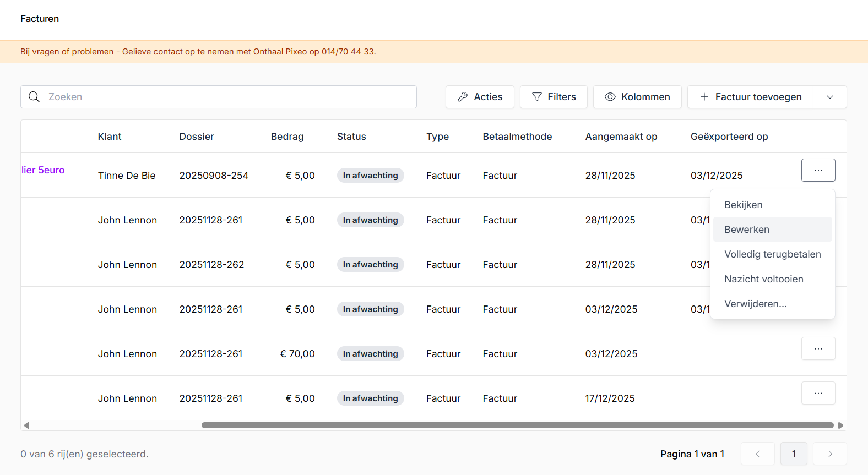Expand the dropdown arrow beside Factuur toevoegen
The height and width of the screenshot is (475, 868).
coord(830,97)
